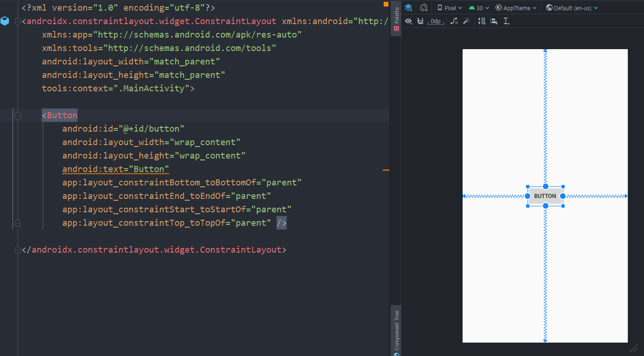Click the right constraint anchor of button

point(563,196)
